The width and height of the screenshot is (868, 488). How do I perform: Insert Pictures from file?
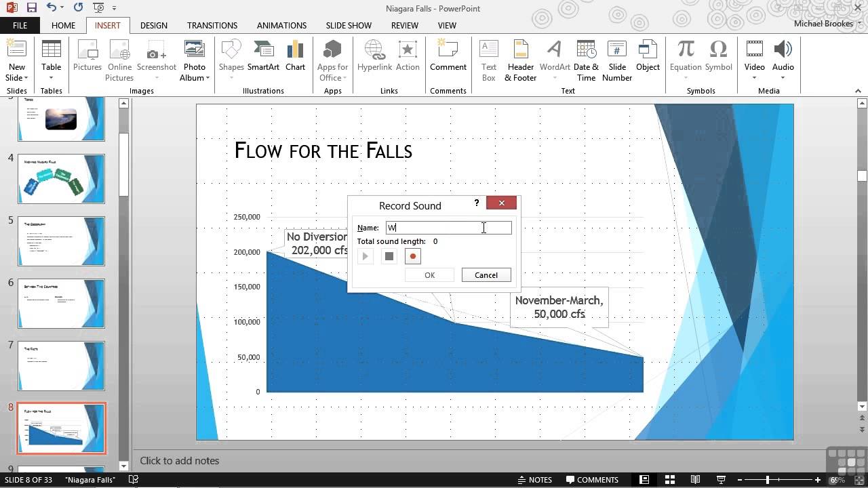[87, 56]
